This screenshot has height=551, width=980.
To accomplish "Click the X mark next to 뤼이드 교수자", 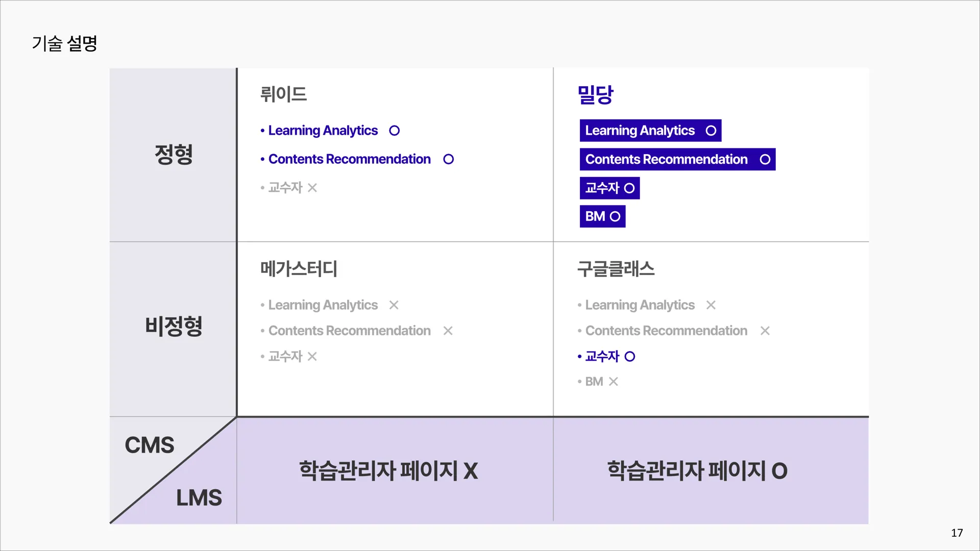I will 312,188.
